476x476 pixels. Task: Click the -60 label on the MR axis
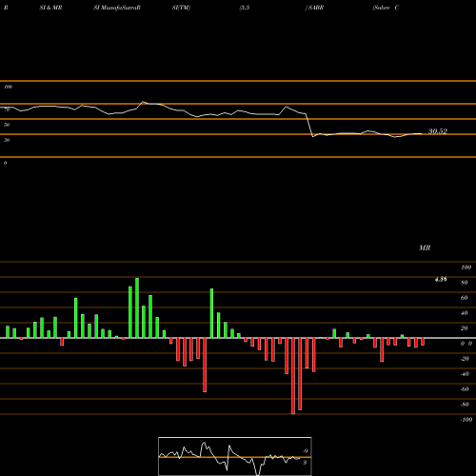[x=465, y=389]
